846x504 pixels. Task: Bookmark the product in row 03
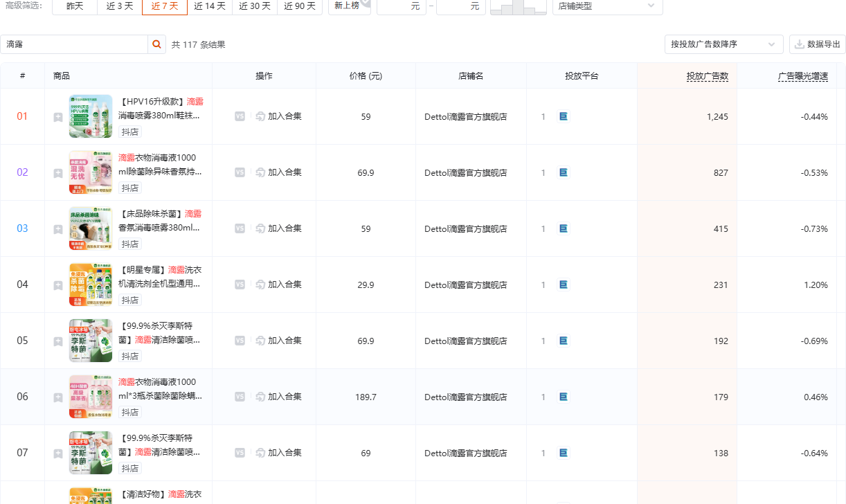pyautogui.click(x=58, y=229)
